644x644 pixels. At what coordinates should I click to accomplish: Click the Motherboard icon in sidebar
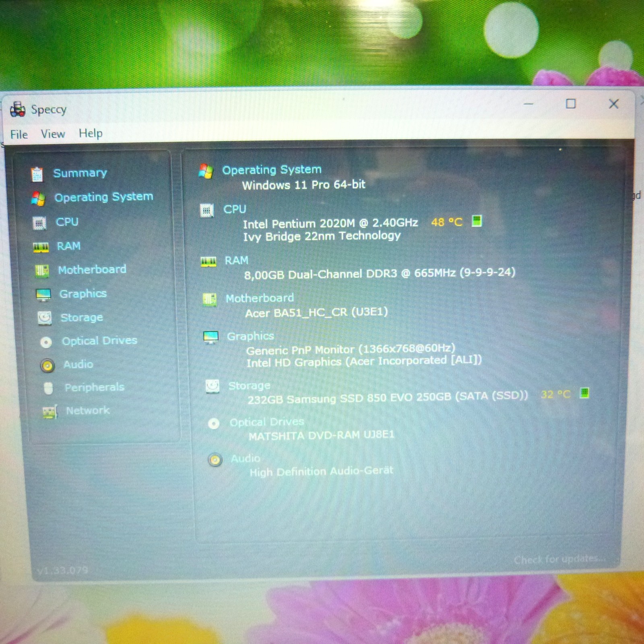[x=42, y=271]
